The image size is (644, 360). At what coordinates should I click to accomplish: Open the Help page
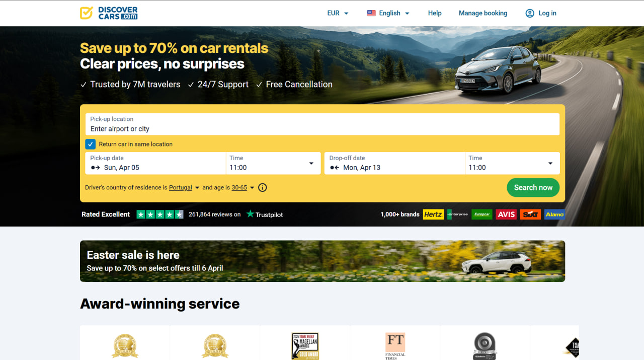click(x=435, y=13)
